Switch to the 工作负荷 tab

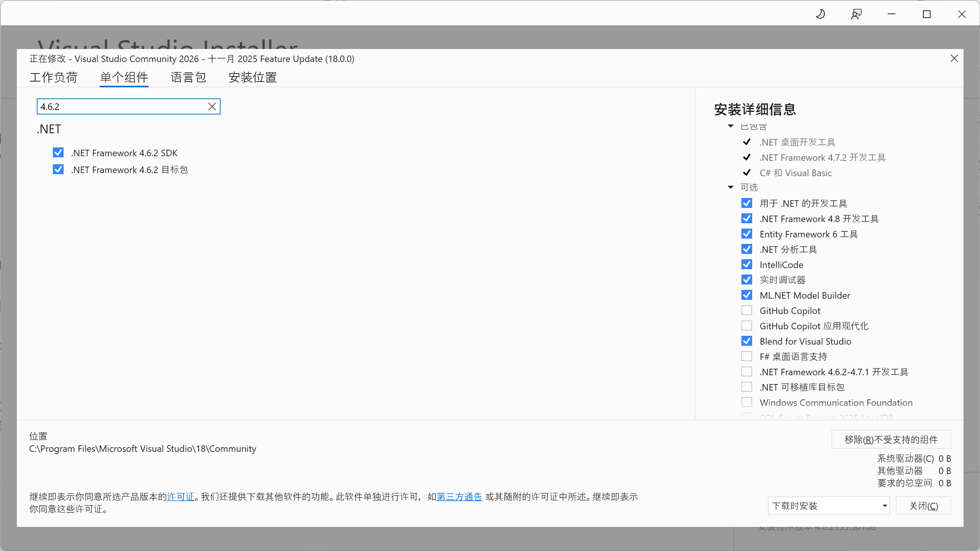click(54, 77)
